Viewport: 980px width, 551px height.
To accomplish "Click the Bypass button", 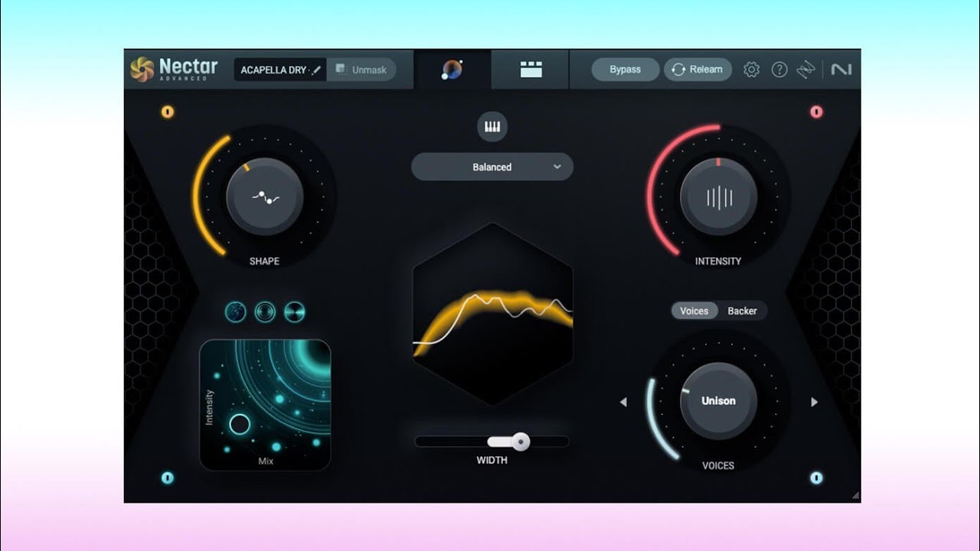I will 625,70.
